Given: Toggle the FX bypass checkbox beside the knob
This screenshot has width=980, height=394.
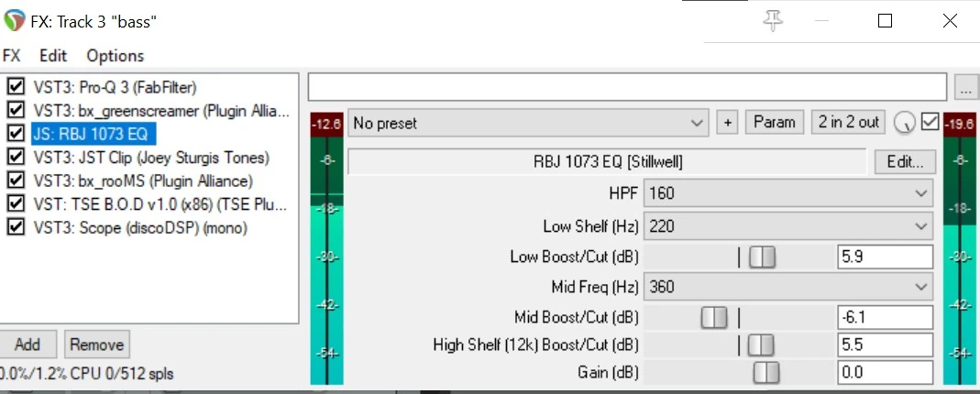Looking at the screenshot, I should [930, 122].
